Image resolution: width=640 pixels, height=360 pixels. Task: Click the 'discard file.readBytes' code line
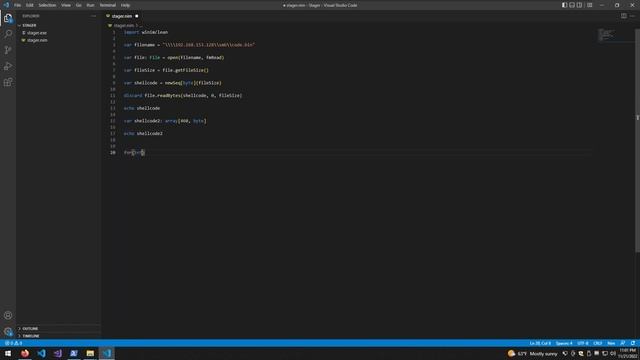tap(183, 96)
